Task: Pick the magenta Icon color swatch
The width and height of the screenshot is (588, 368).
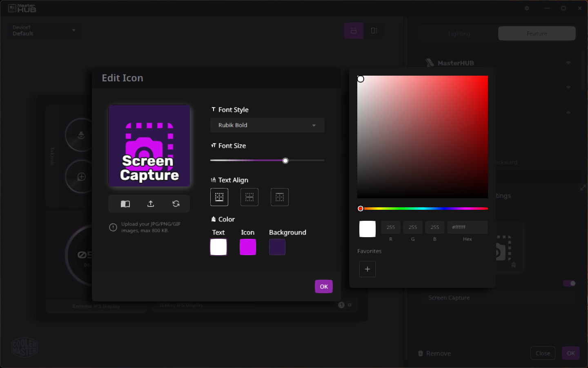Action: [248, 247]
